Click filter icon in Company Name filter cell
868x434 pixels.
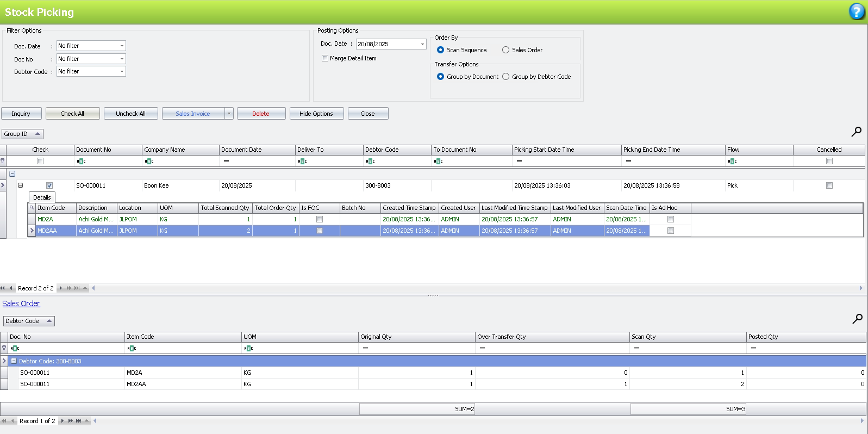pyautogui.click(x=149, y=161)
